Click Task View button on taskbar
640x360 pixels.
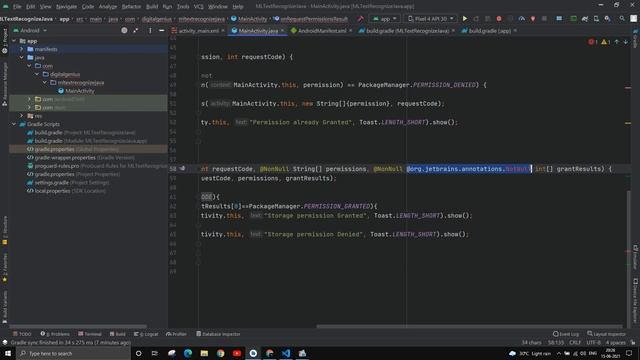coord(155,353)
